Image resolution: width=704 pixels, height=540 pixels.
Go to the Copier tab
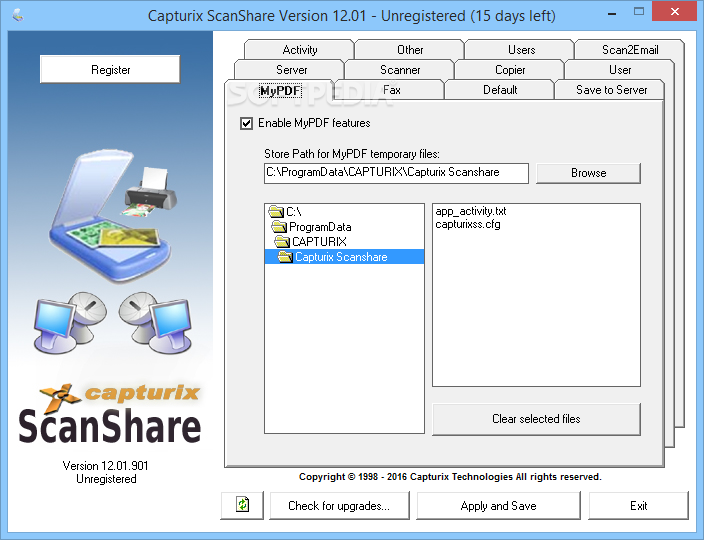[510, 70]
